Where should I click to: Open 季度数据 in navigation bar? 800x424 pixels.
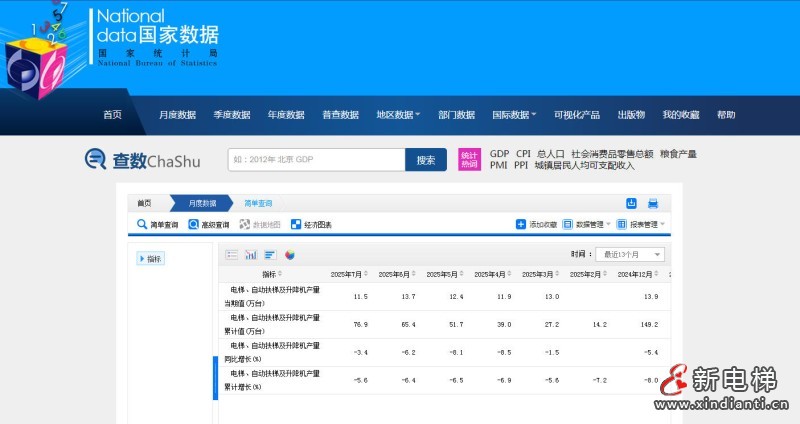tap(232, 115)
